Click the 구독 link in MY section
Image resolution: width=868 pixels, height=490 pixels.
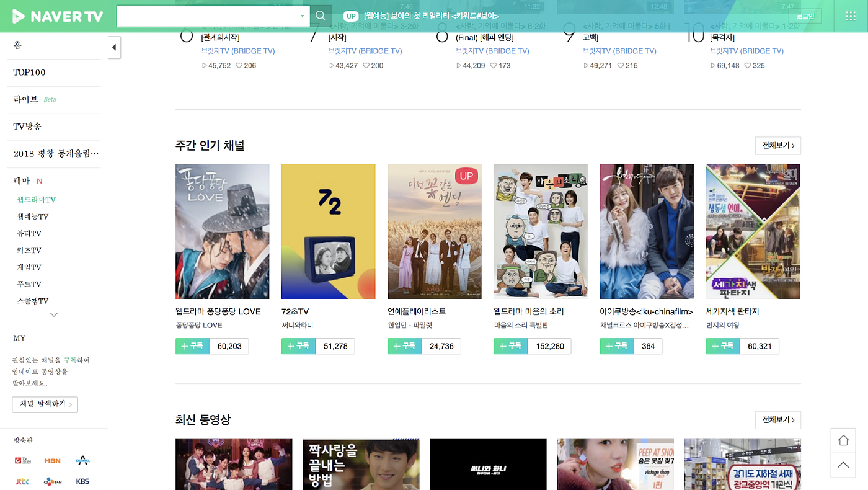pyautogui.click(x=70, y=360)
